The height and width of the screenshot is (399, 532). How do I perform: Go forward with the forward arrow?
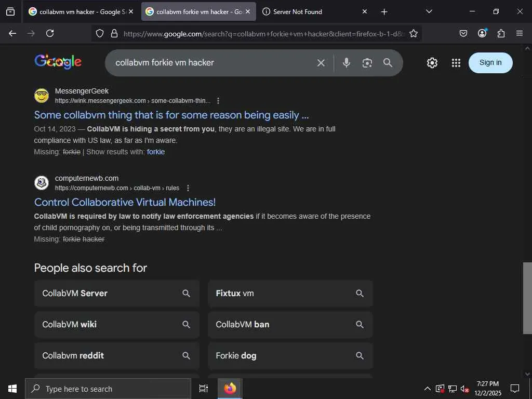31,33
